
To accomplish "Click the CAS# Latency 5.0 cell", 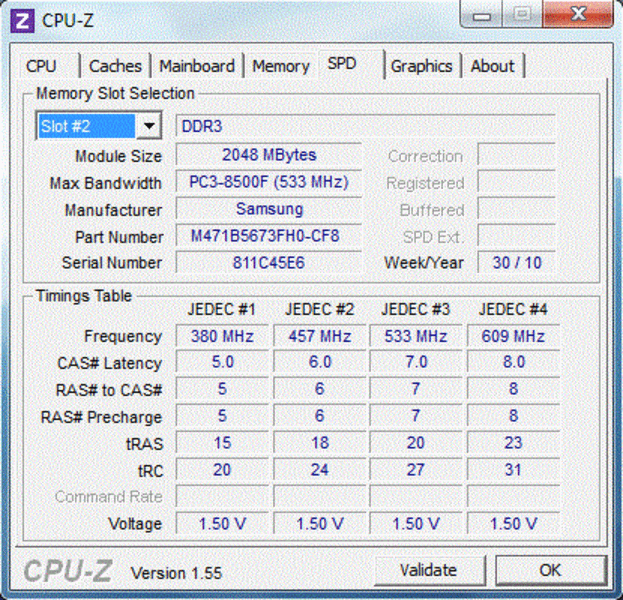I will click(x=222, y=362).
